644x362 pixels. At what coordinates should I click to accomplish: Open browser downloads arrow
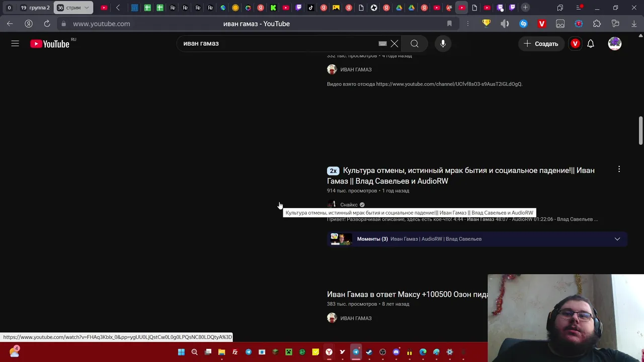(634, 24)
